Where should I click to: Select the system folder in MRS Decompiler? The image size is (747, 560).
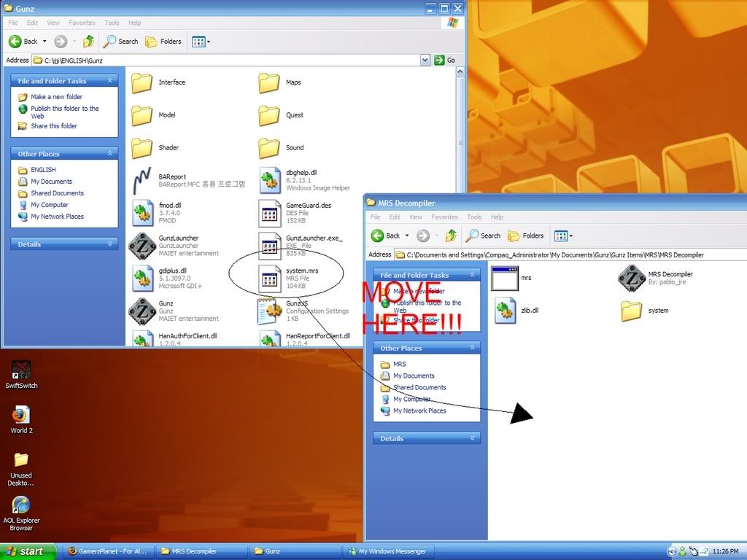632,311
